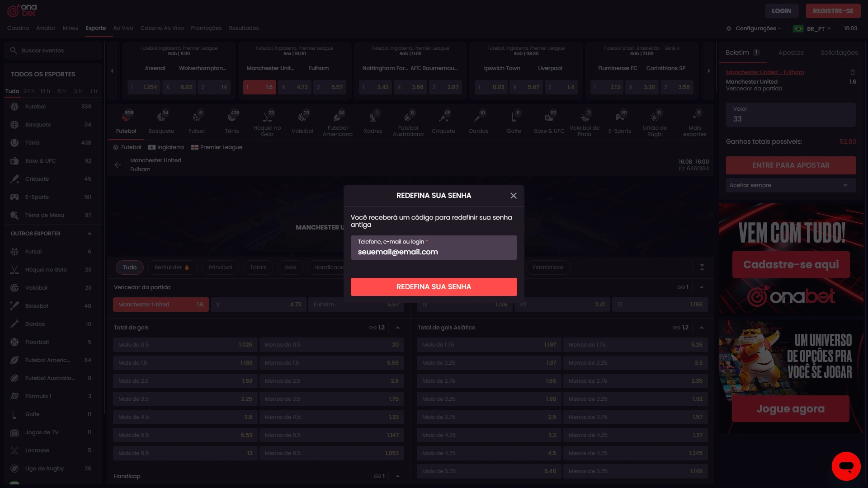This screenshot has height=488, width=868.
Task: Click the red live chat bubble icon
Action: click(846, 466)
